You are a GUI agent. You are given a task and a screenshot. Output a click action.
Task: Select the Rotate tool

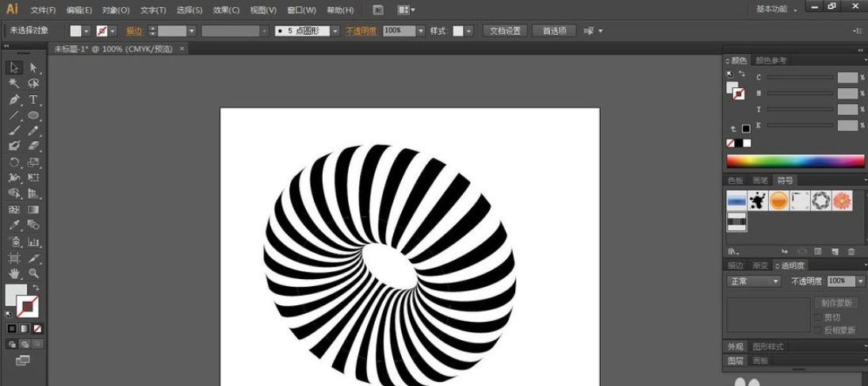[14, 162]
